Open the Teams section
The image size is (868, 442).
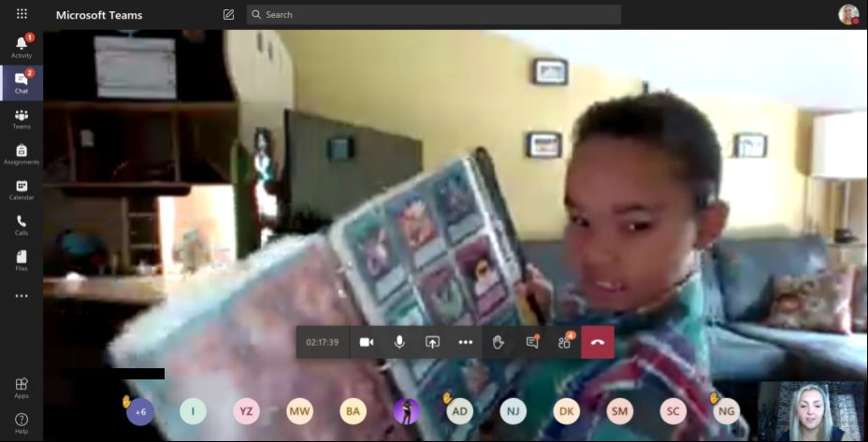pos(22,119)
